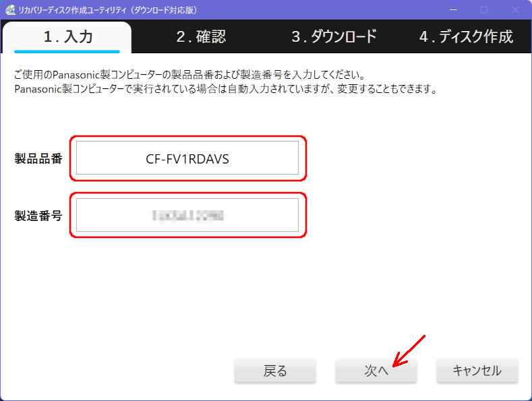Image resolution: width=532 pixels, height=401 pixels.
Task: Click the recovery disc utility app icon
Action: [11, 10]
